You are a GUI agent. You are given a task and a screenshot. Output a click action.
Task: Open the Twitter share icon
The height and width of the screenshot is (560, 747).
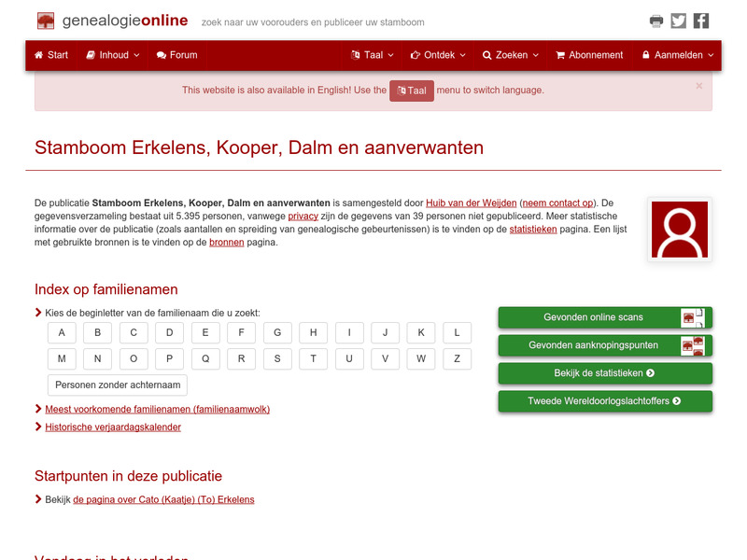click(678, 21)
